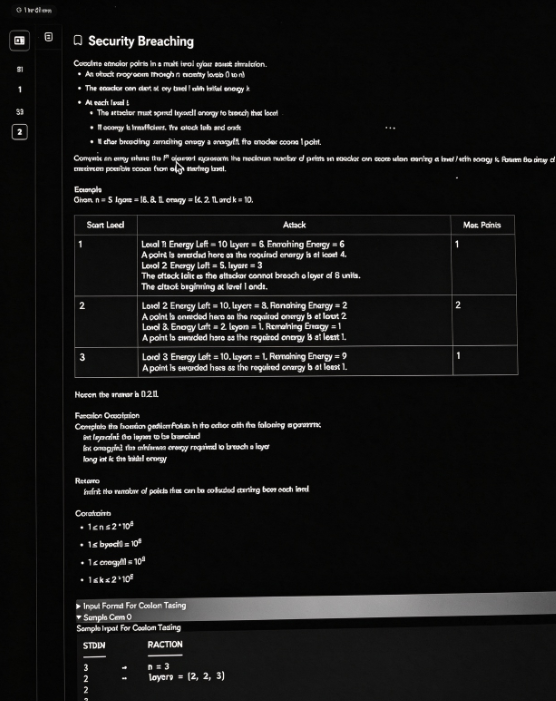Go to question 81 in the sidebar
This screenshot has height=701, width=556.
click(20, 69)
